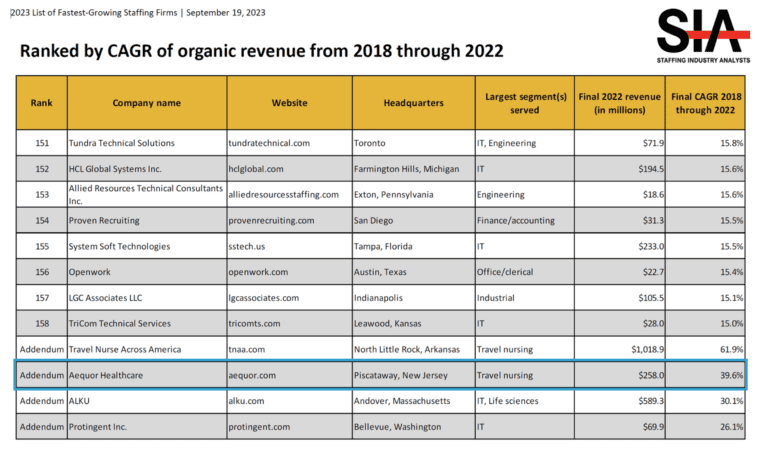Image resolution: width=768 pixels, height=457 pixels.
Task: Click the CAGR value '15.4%'
Action: [731, 272]
